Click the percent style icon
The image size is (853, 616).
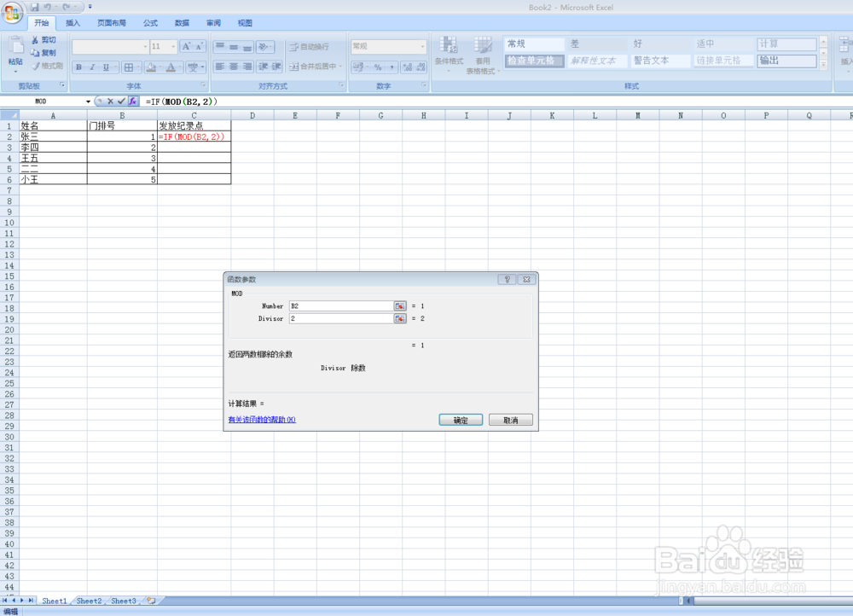point(378,67)
